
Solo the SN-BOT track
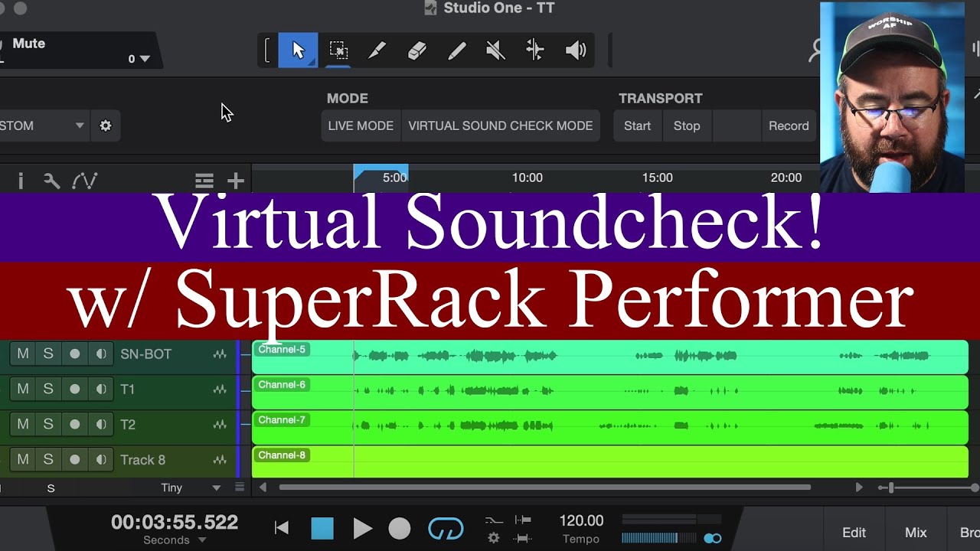pos(48,354)
